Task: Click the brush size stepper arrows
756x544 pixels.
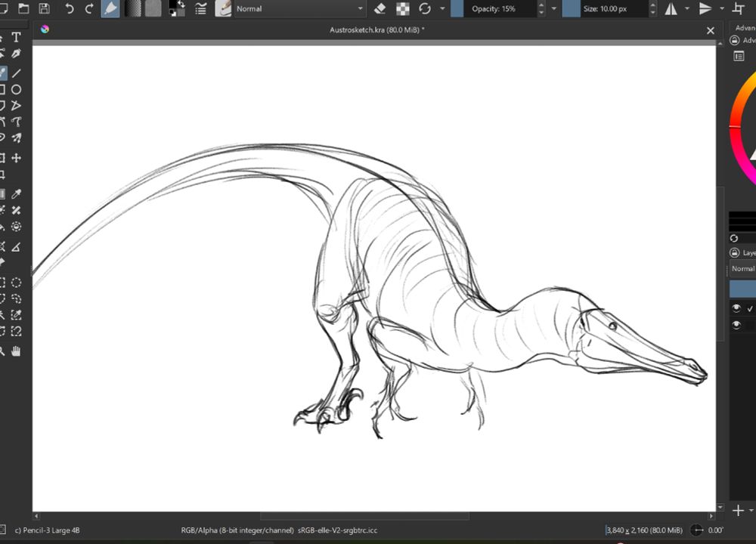Action: pos(653,8)
